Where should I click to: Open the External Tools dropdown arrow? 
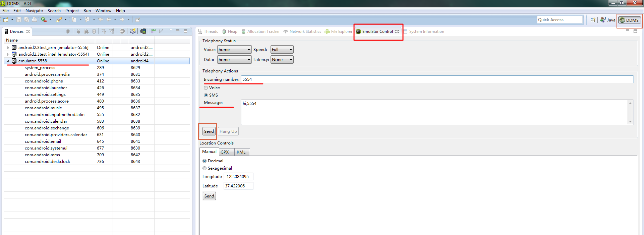click(x=50, y=20)
